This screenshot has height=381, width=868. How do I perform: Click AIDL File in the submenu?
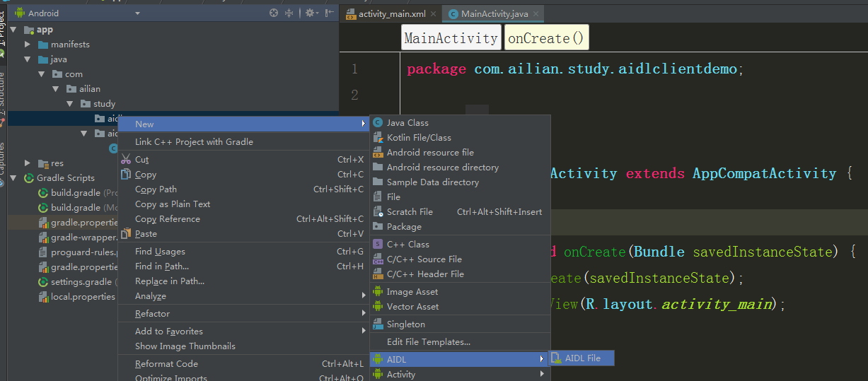coord(582,358)
